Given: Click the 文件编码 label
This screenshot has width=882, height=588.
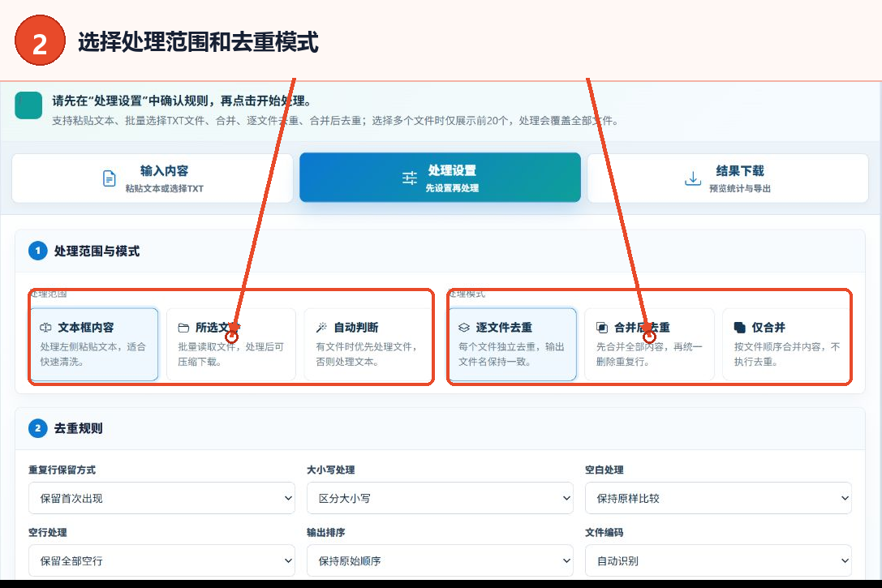Looking at the screenshot, I should tap(604, 532).
